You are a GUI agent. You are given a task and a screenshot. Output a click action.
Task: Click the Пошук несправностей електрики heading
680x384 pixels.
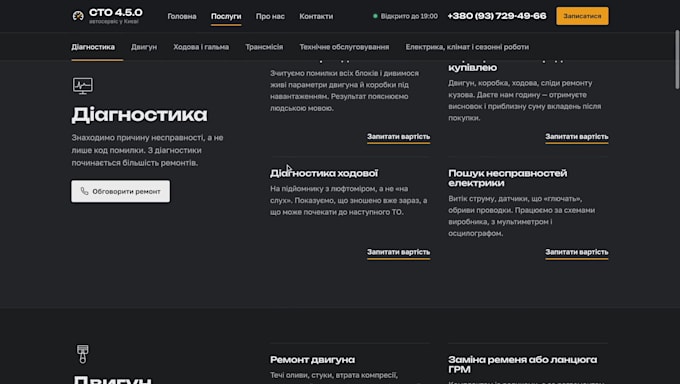pyautogui.click(x=507, y=178)
